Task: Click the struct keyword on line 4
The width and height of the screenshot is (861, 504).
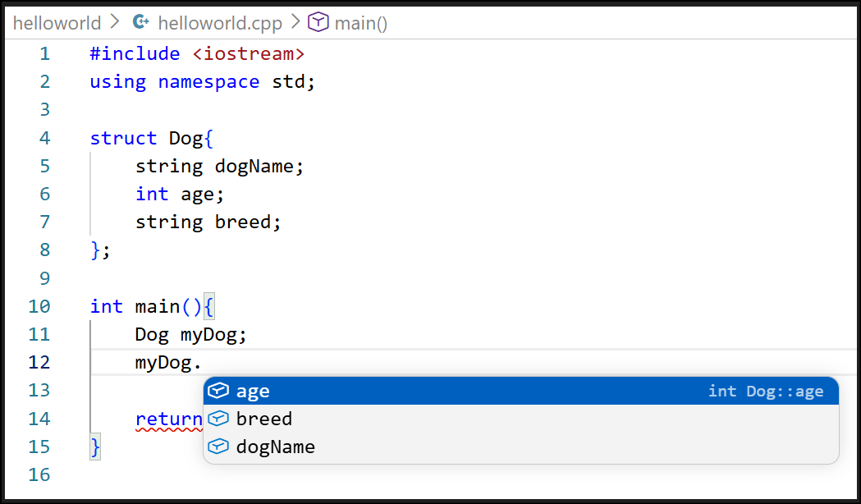Action: [123, 138]
